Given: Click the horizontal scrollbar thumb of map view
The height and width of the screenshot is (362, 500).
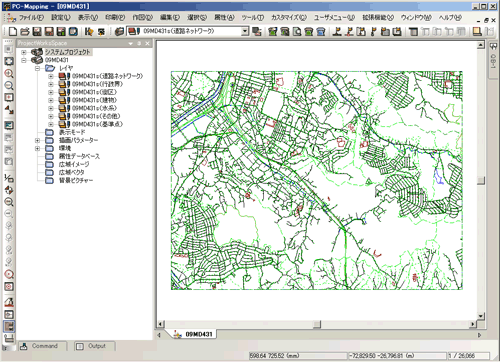Looking at the screenshot, I should point(317,324).
